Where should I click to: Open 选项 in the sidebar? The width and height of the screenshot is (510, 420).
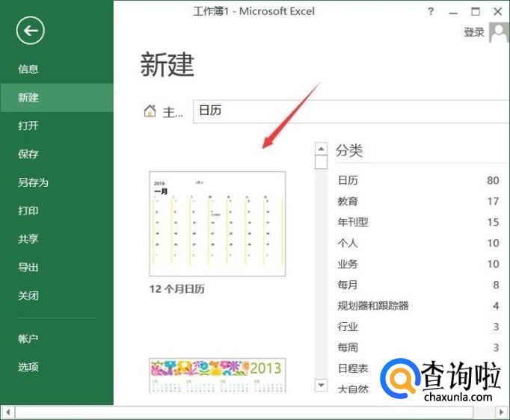tap(28, 367)
